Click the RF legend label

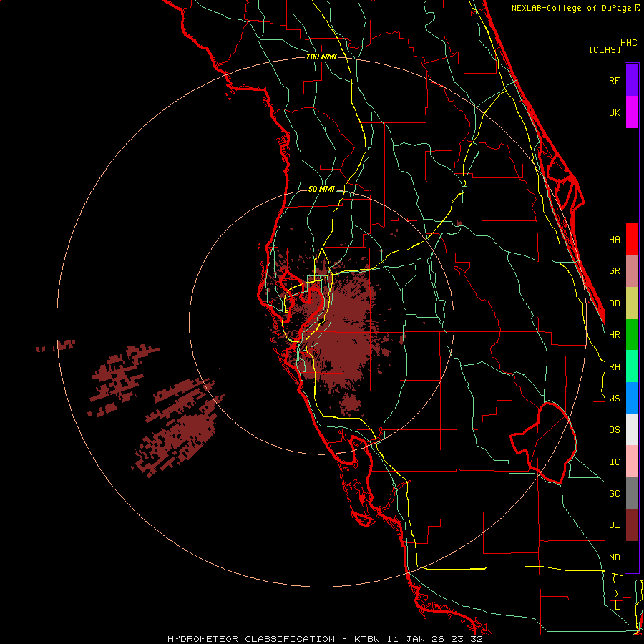(x=614, y=80)
